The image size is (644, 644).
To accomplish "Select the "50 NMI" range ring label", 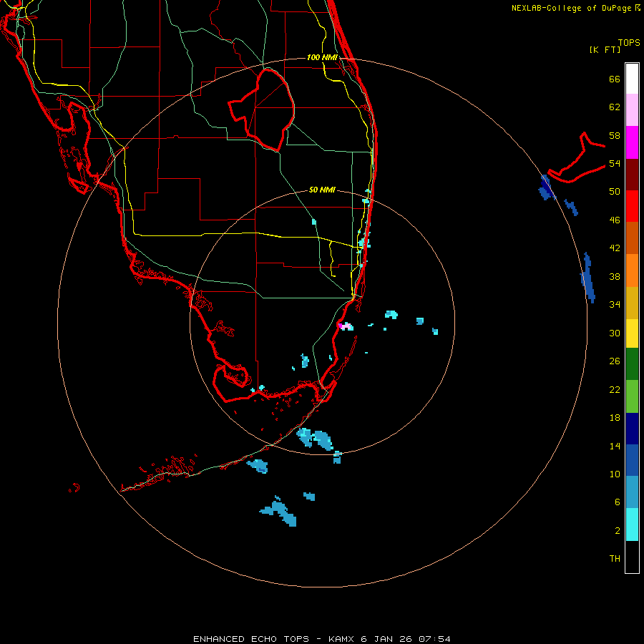I will coord(322,190).
